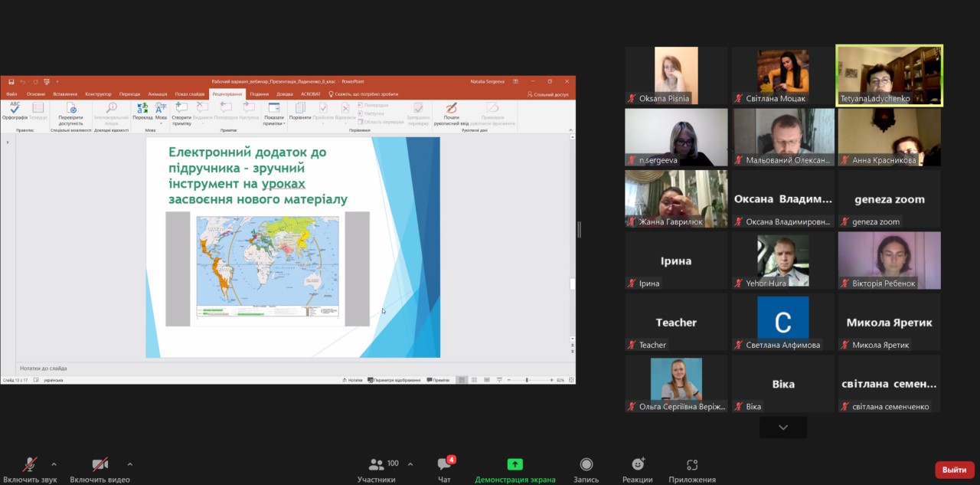Image resolution: width=980 pixels, height=485 pixels.
Task: Open Zoom Чат with 4 unread
Action: pyautogui.click(x=444, y=469)
